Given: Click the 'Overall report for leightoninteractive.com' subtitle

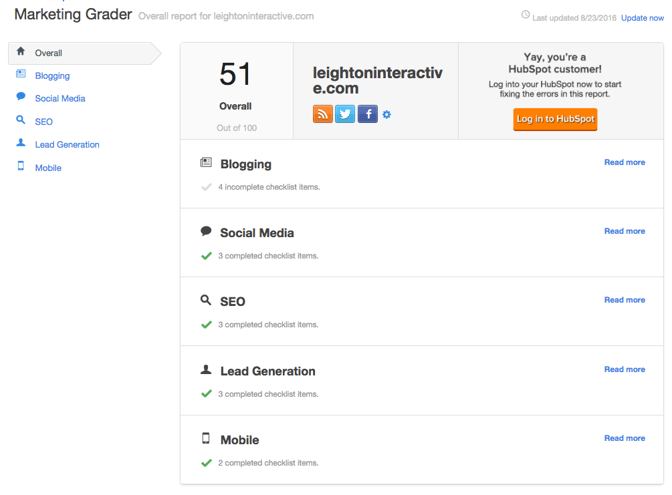Looking at the screenshot, I should point(226,16).
